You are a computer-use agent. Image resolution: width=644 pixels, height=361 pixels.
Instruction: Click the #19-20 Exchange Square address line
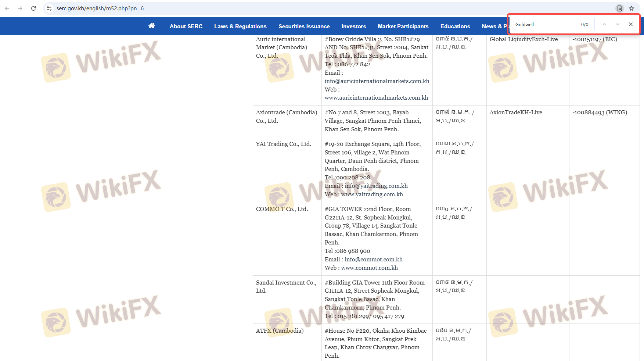(x=373, y=144)
